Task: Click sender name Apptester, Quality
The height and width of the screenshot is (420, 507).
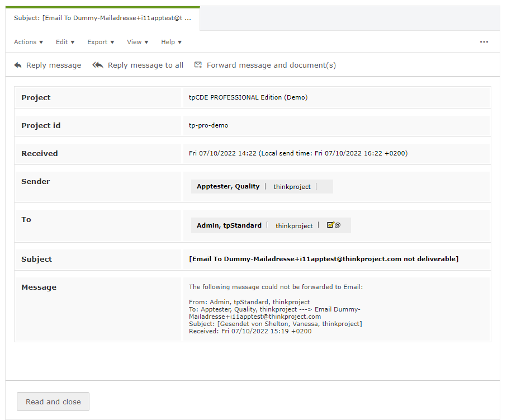Action: tap(228, 187)
